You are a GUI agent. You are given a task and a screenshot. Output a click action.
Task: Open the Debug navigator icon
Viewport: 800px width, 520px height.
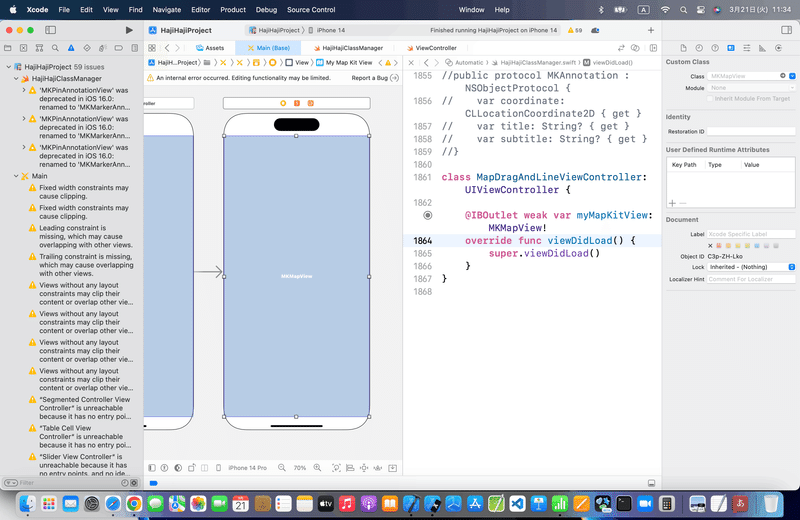pyautogui.click(x=103, y=48)
